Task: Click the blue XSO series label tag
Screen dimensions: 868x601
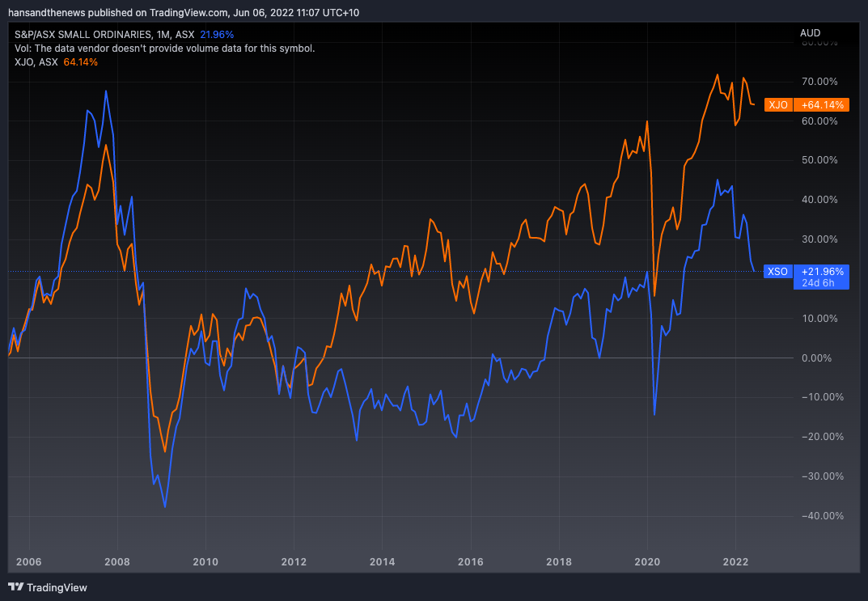Action: coord(777,272)
